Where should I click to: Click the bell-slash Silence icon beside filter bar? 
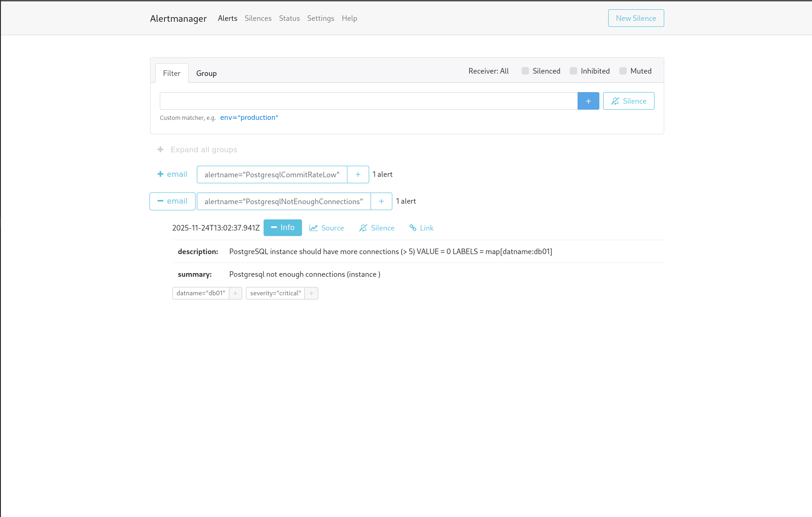coord(628,100)
